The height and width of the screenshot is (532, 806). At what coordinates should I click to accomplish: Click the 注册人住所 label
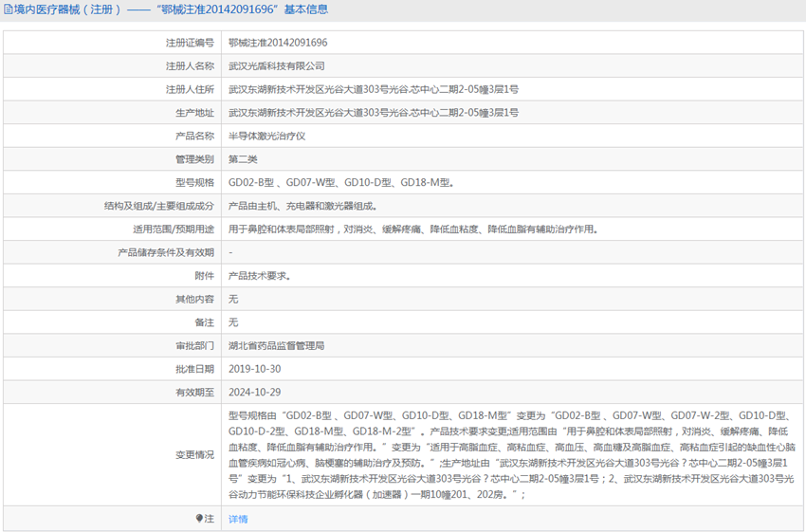coord(190,89)
